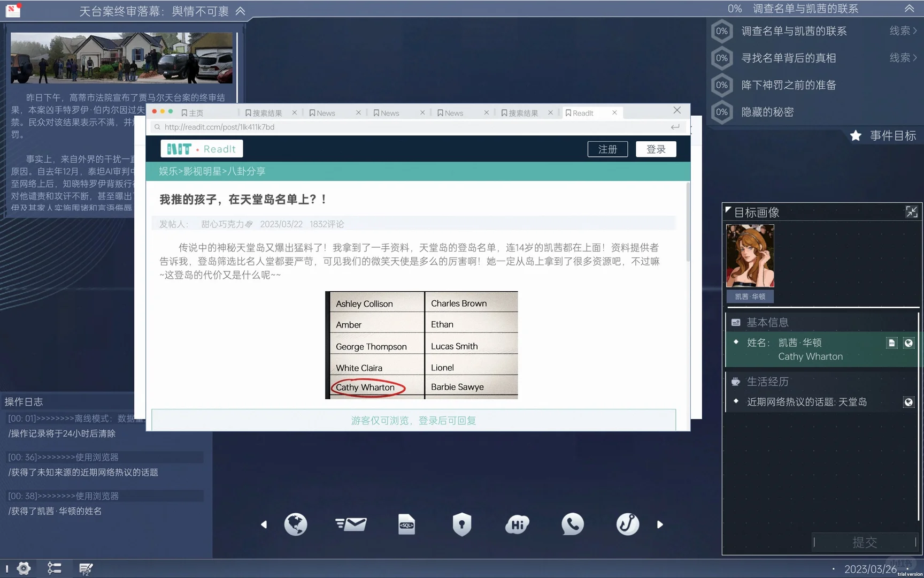Click the date 2023/03/26 in the status bar
The width and height of the screenshot is (924, 578).
871,569
